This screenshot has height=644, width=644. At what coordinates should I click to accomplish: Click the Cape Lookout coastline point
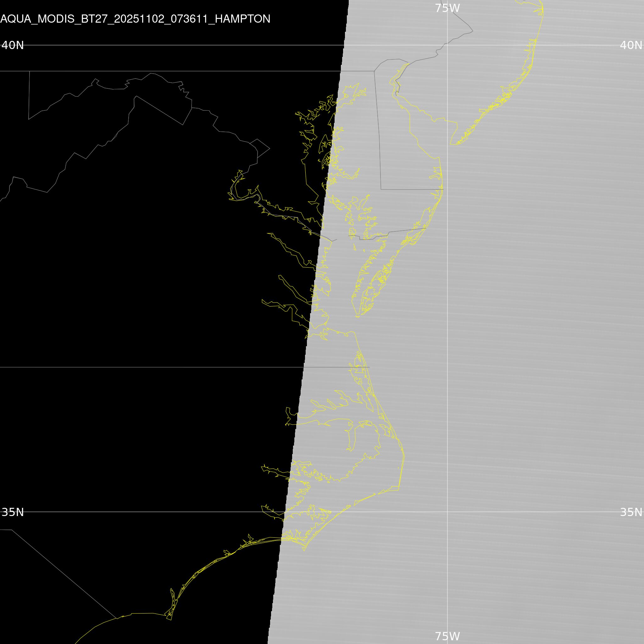click(304, 550)
